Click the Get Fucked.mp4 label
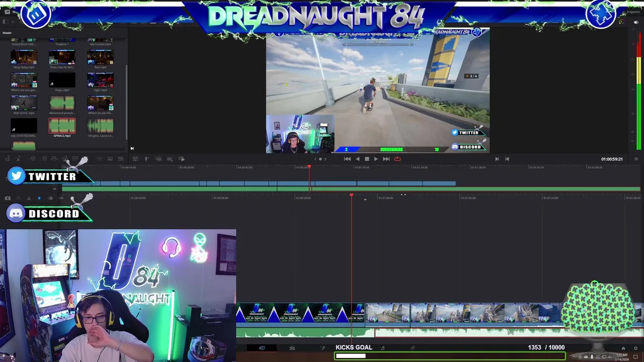The image size is (644, 362). 100,44
